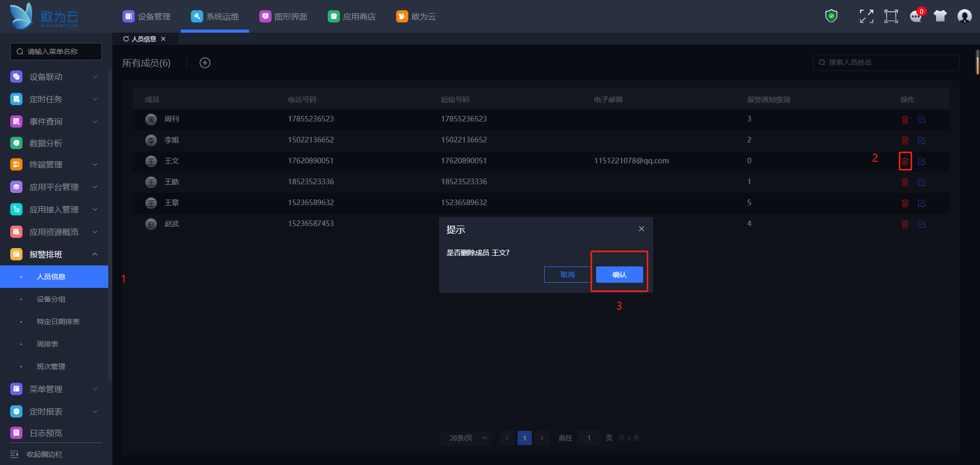Viewport: 980px width, 465px height.
Task: Close the 提示 dialog with X
Action: 642,229
